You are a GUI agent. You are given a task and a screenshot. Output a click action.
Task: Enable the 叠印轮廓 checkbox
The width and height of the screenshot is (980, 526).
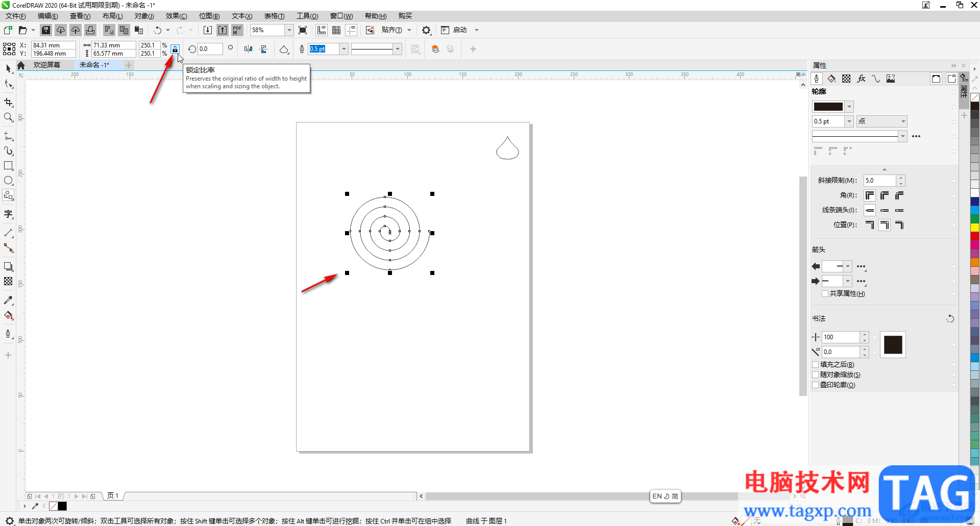[816, 385]
